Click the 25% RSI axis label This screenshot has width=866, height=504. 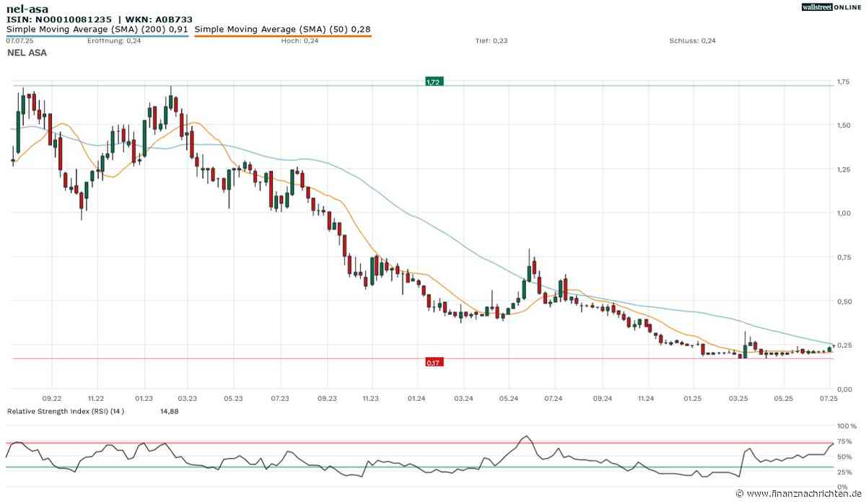click(x=844, y=472)
